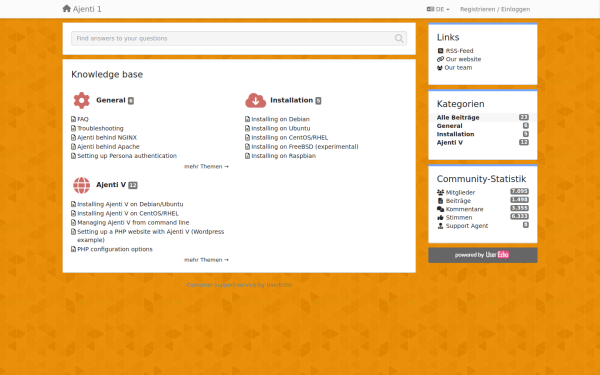Select General in Kategorien sidebar
Image resolution: width=600 pixels, height=375 pixels.
450,126
